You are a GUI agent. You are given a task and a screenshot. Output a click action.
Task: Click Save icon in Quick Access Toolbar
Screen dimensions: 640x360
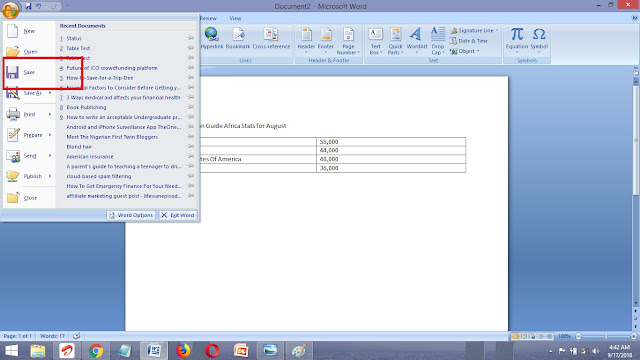tap(28, 6)
